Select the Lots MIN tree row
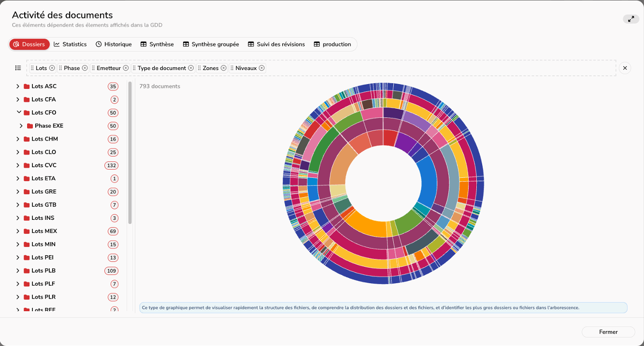Viewport: 644px width, 346px height. point(67,245)
